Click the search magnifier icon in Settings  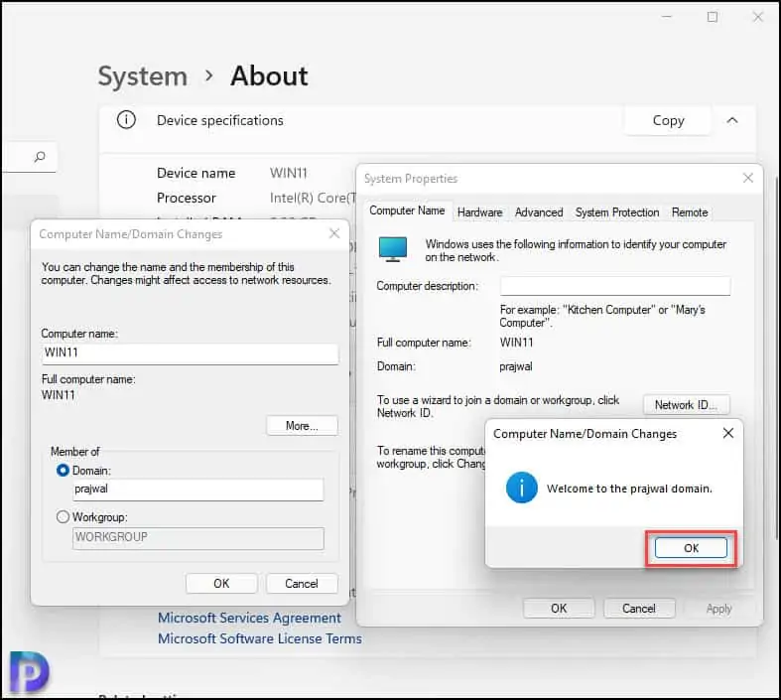point(40,157)
